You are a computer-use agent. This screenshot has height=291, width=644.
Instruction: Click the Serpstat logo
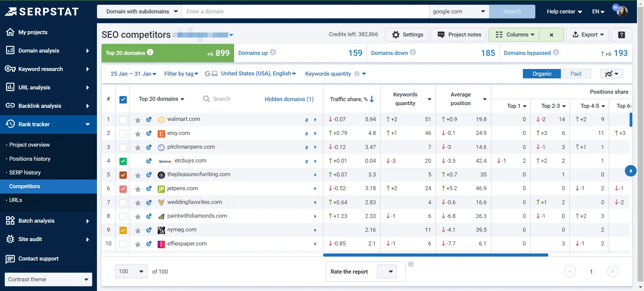[42, 12]
